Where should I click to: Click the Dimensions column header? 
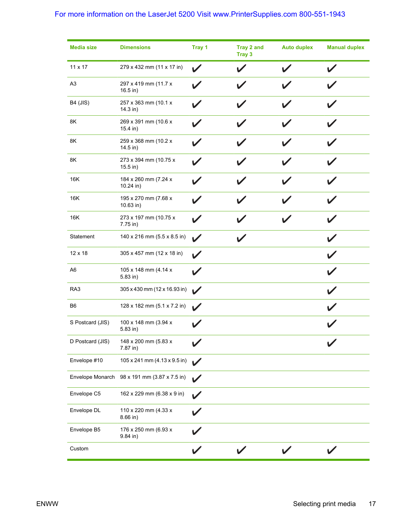pyautogui.click(x=135, y=47)
